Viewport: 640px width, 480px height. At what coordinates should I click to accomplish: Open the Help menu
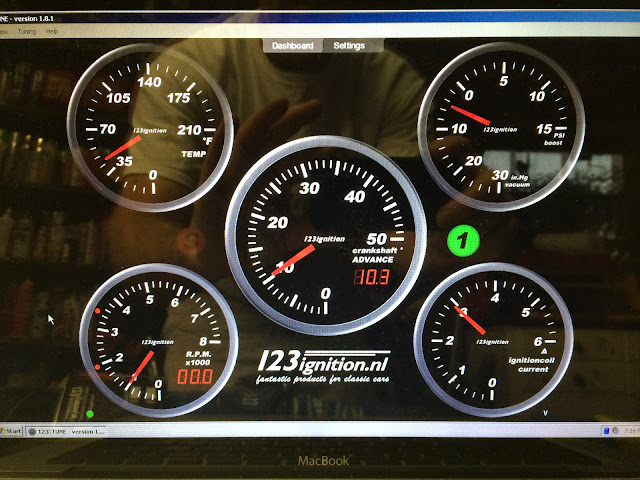pos(52,31)
